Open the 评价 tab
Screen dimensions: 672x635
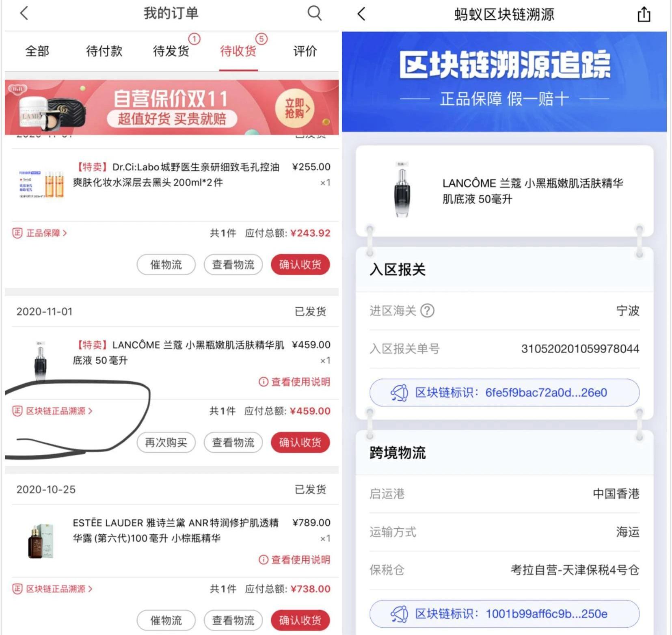point(305,51)
